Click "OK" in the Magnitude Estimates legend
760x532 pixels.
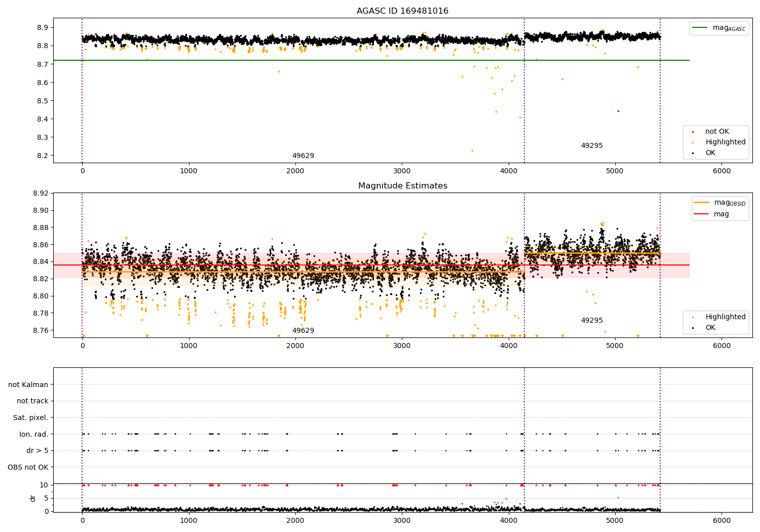(x=710, y=328)
